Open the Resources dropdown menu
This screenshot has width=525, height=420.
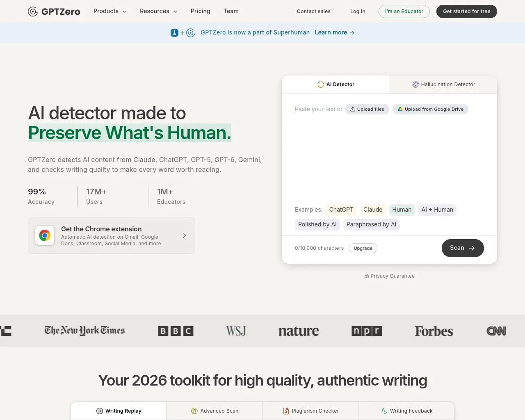pos(158,11)
